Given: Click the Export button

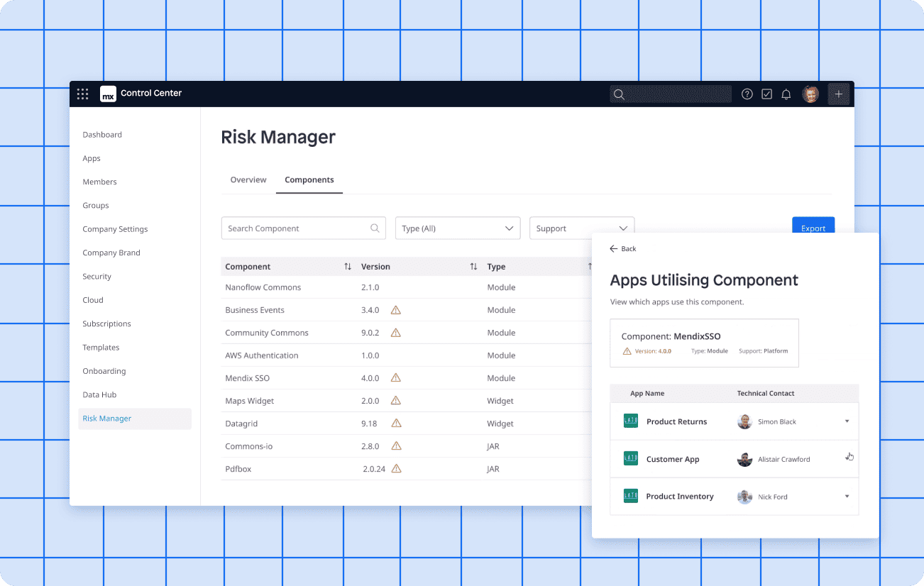Looking at the screenshot, I should click(x=813, y=226).
